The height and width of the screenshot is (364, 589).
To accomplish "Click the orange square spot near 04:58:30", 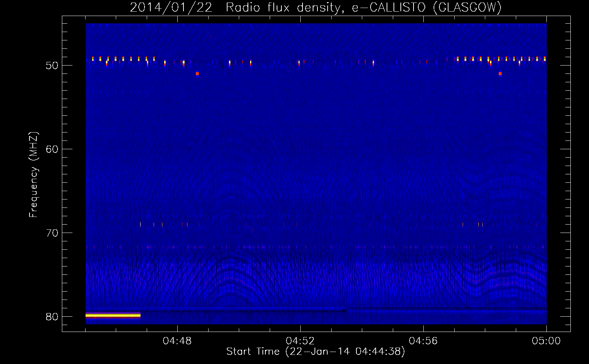I will [x=500, y=74].
